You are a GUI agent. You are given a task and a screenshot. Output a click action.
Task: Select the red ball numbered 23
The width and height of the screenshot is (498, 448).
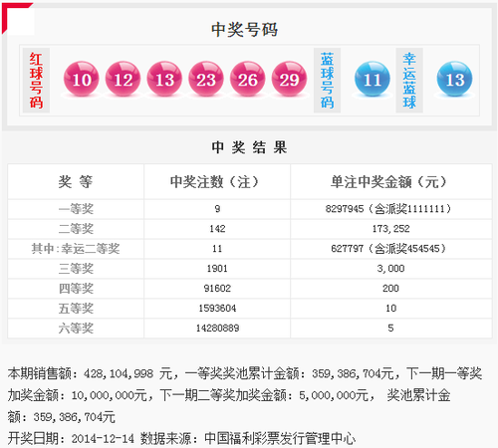[x=206, y=79]
